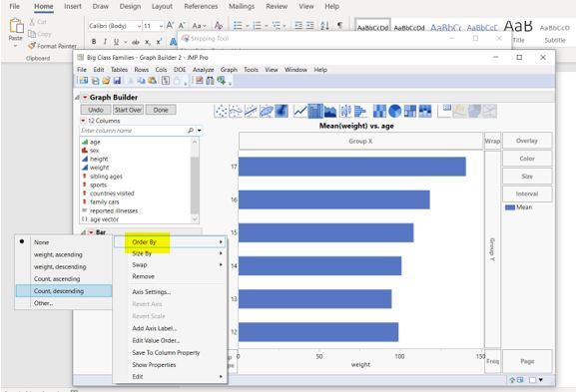The width and height of the screenshot is (576, 392).
Task: Click Underline in the Word ribbon
Action: (x=116, y=42)
